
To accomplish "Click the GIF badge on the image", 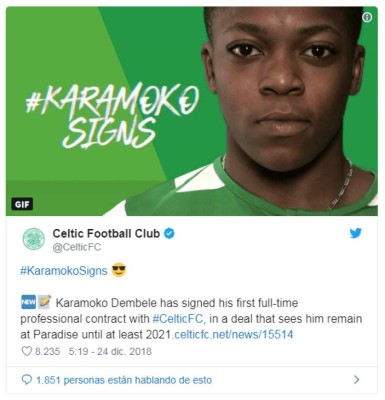I will 22,204.
